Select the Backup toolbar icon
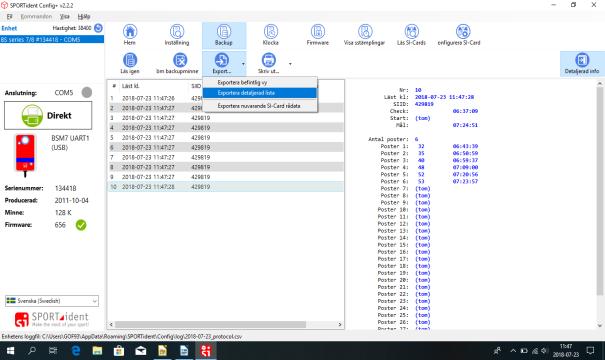Image resolution: width=605 pixels, height=360 pixels. pyautogui.click(x=224, y=32)
